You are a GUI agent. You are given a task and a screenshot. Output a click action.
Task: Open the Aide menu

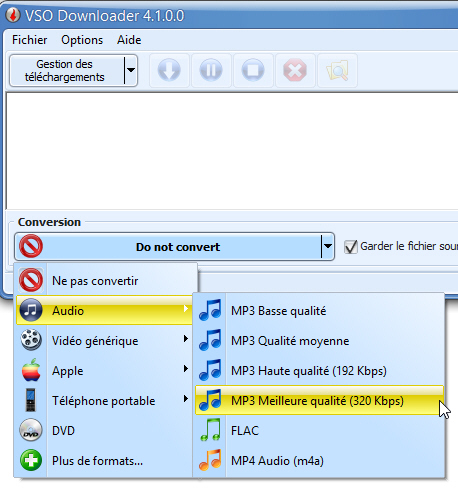129,40
